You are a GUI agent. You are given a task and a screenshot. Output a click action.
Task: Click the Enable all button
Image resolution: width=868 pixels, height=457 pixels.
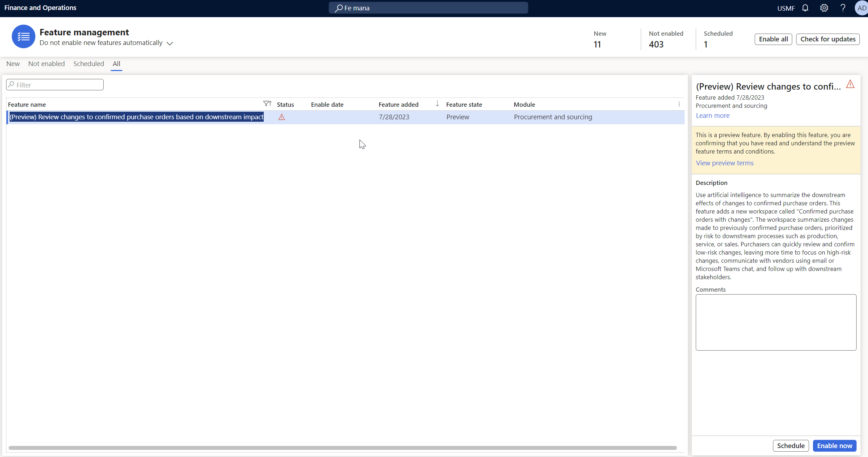click(773, 39)
